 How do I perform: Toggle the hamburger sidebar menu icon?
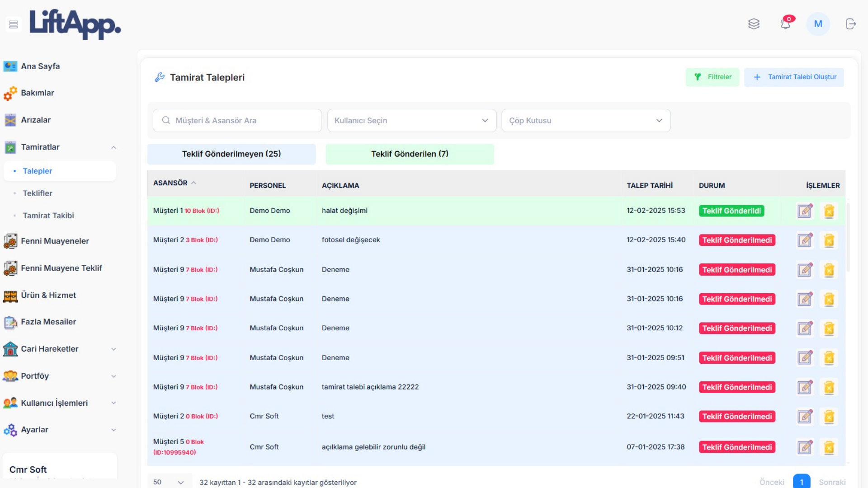14,24
